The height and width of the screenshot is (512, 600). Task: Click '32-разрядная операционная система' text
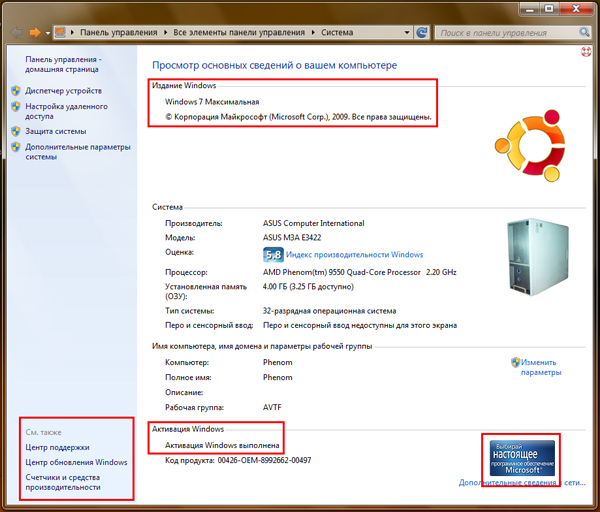click(329, 311)
